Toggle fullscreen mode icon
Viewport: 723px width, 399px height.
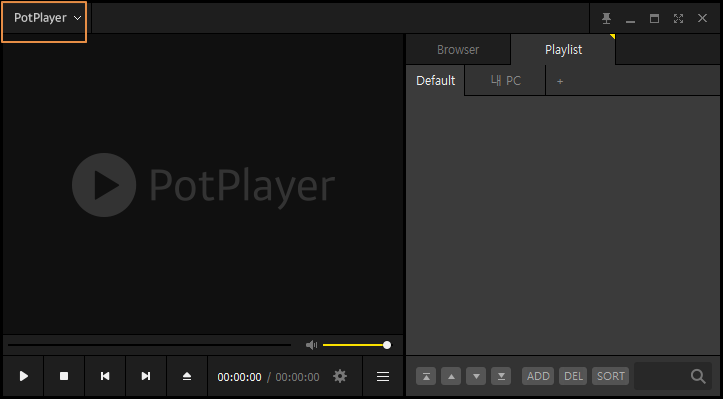click(678, 18)
